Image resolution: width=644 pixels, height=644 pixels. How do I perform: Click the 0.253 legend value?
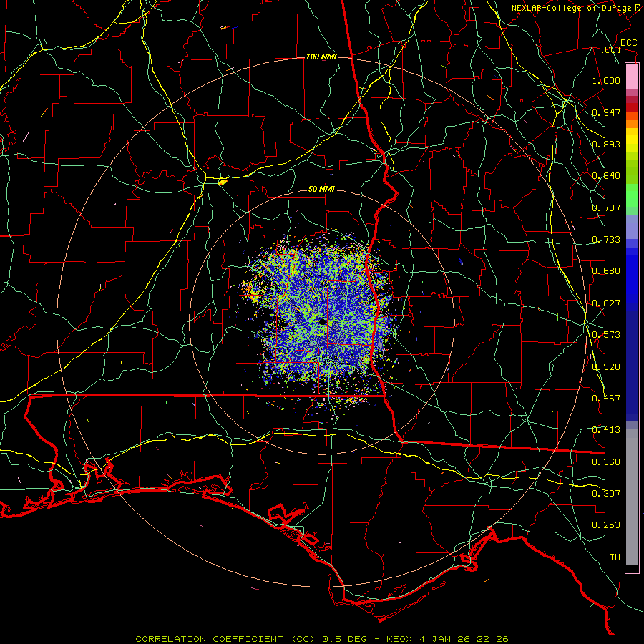tap(606, 525)
